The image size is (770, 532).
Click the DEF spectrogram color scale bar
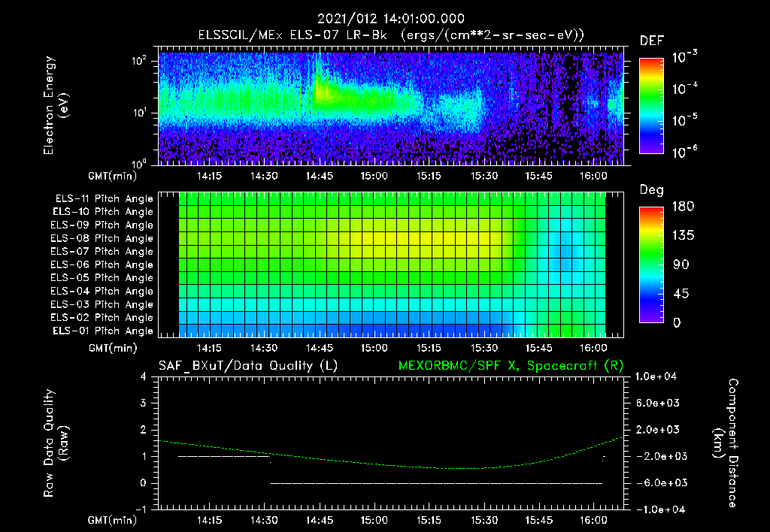click(651, 105)
